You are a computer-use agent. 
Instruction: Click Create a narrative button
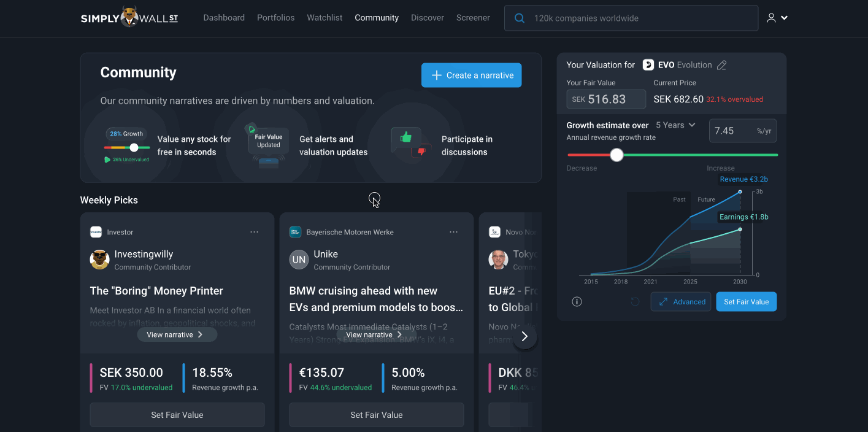(471, 75)
